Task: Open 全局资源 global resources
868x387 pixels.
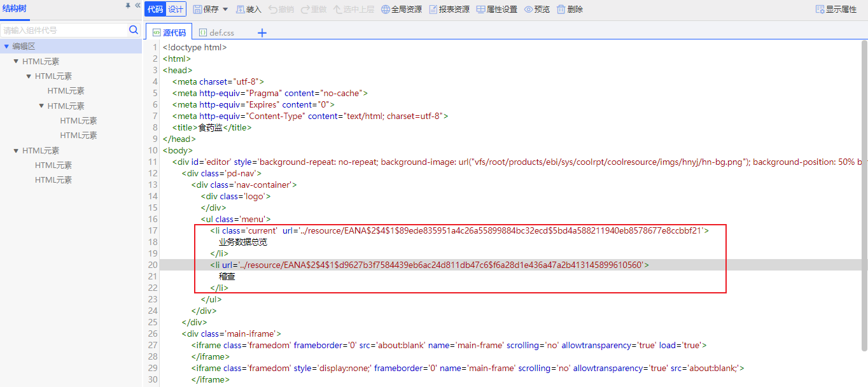Action: 386,10
